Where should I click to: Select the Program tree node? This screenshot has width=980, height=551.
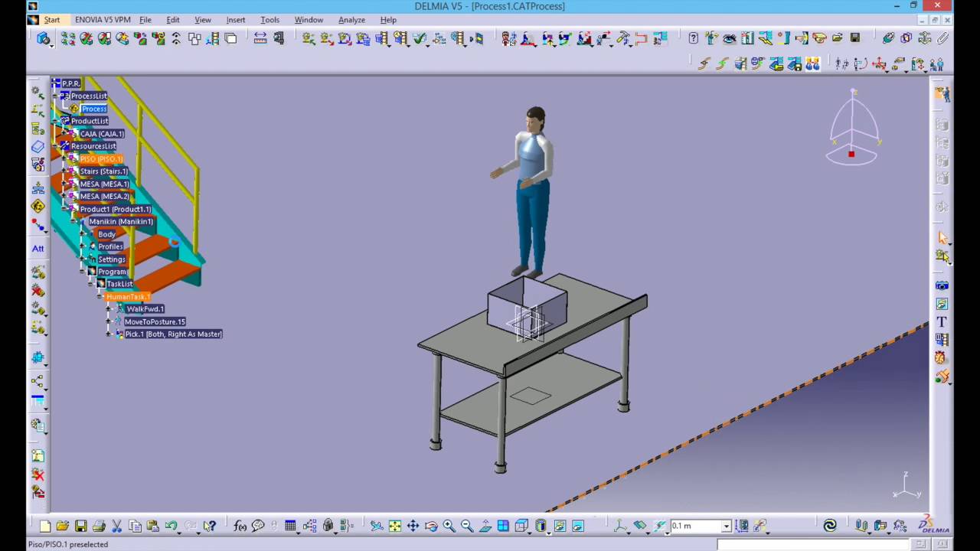pyautogui.click(x=112, y=272)
